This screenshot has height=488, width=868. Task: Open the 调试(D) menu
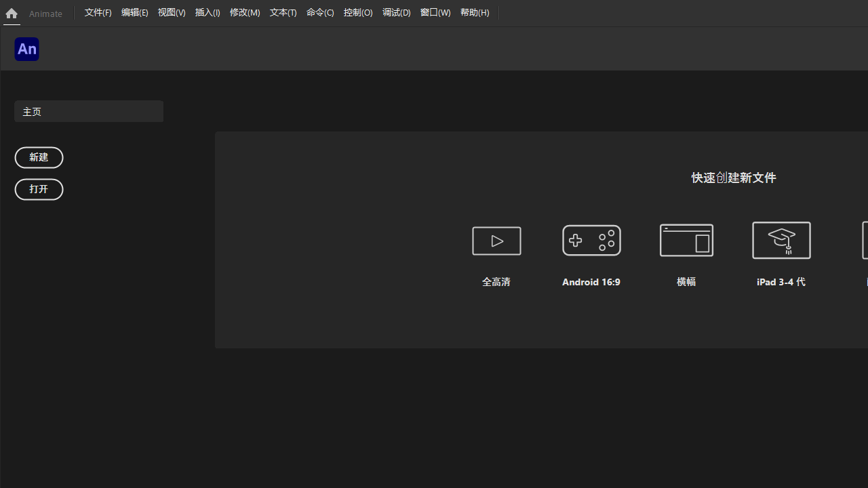396,12
